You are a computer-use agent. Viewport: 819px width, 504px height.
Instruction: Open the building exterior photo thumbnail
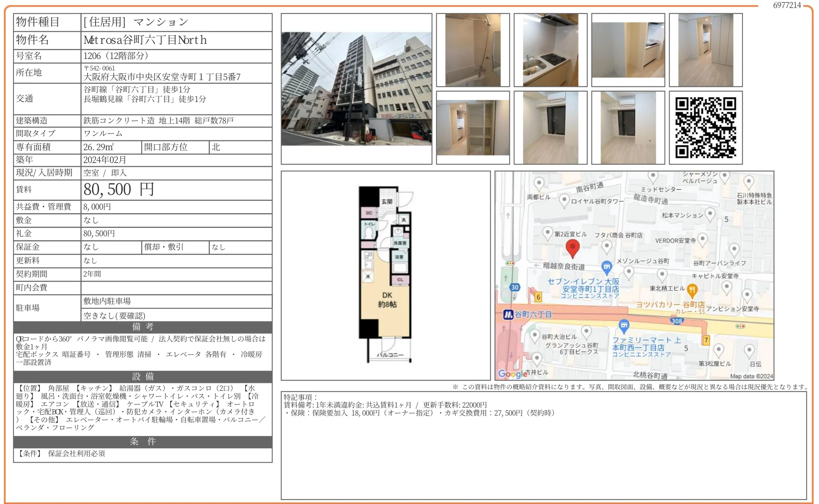click(357, 88)
